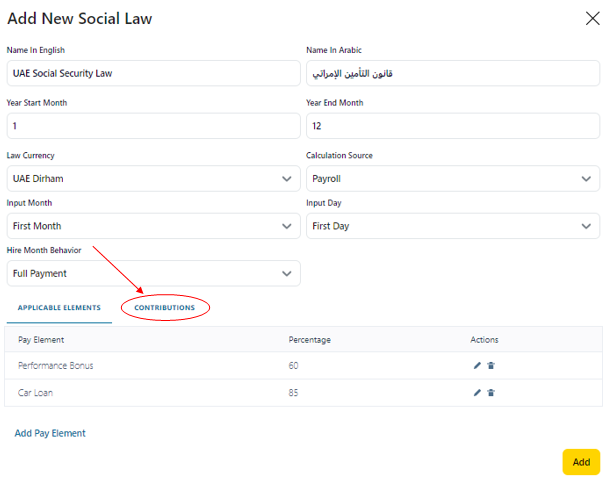615x489 pixels.
Task: Click the Year Start Month field
Action: click(x=153, y=126)
